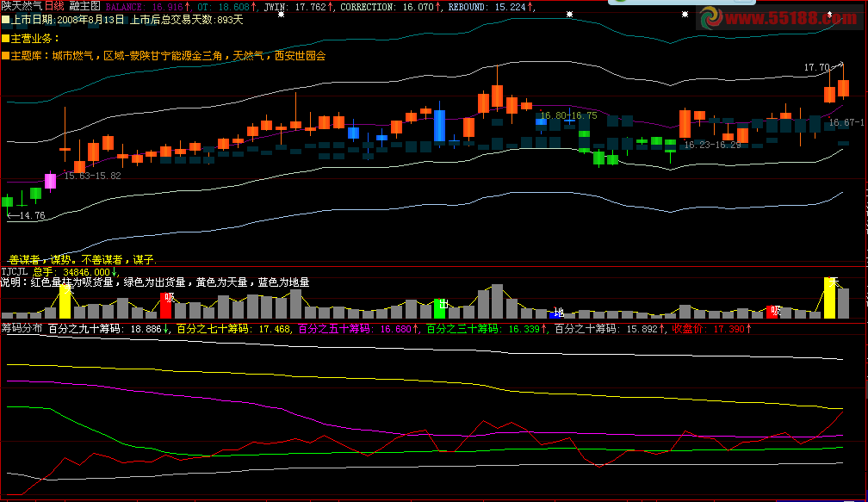This screenshot has height=502, width=868.
Task: Click the 16.23-16.29 price label
Action: pyautogui.click(x=712, y=145)
